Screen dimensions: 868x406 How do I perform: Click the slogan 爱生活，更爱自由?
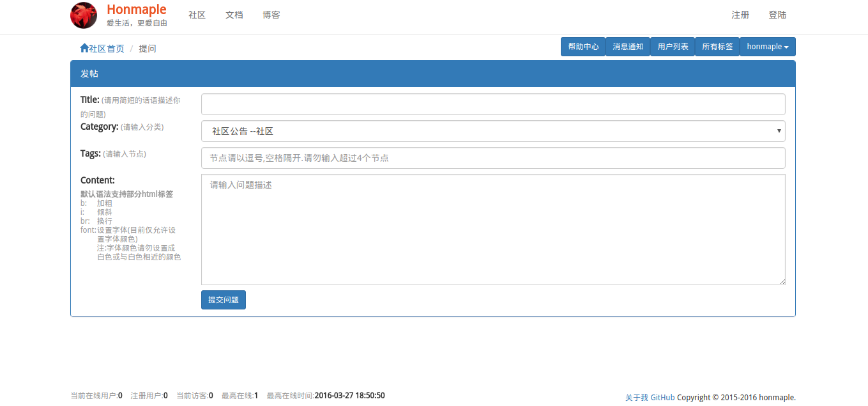click(137, 23)
